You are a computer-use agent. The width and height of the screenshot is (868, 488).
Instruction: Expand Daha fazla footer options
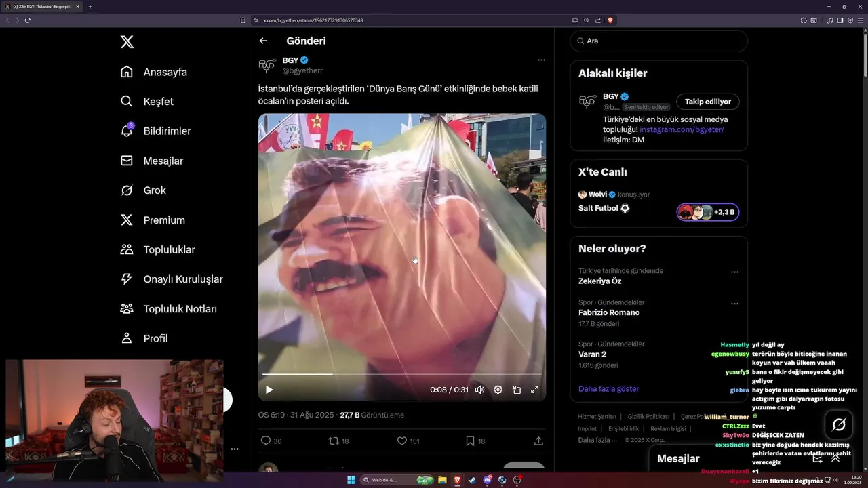597,441
